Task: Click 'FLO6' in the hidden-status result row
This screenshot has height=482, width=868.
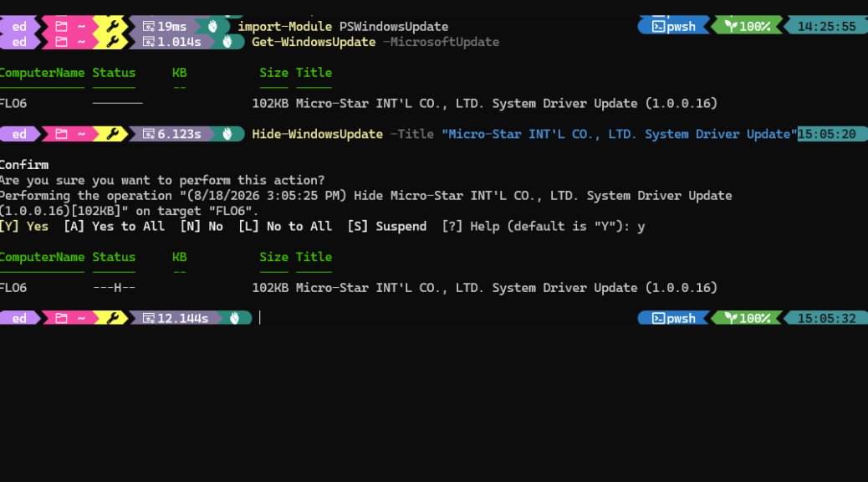Action: tap(13, 288)
